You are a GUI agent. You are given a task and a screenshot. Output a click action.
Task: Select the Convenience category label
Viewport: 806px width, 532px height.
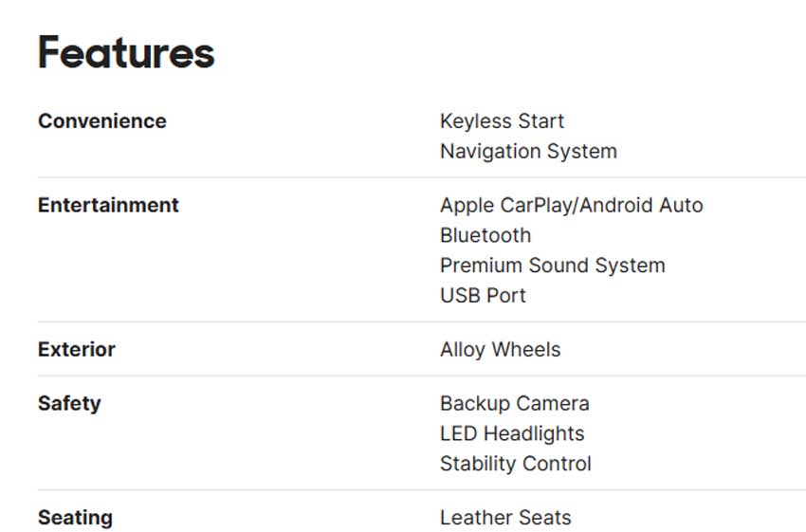pos(101,121)
